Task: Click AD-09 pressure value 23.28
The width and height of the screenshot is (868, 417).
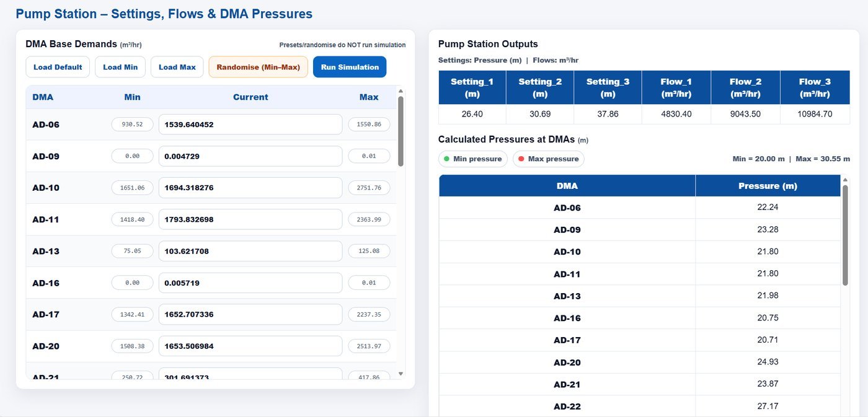Action: pos(768,229)
